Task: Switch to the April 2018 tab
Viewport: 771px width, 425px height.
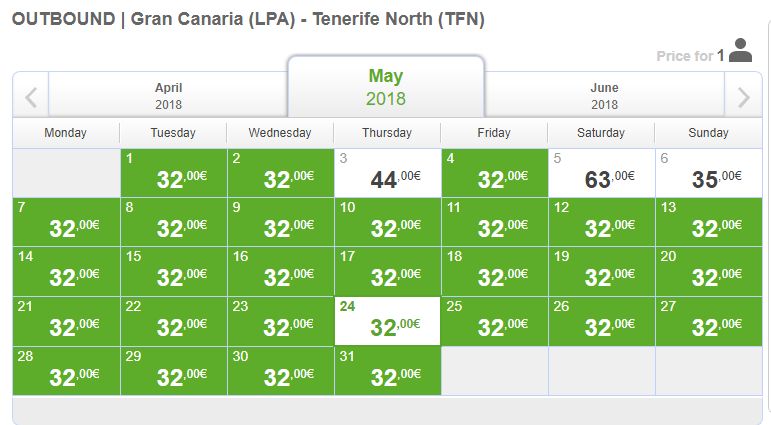Action: (x=168, y=95)
